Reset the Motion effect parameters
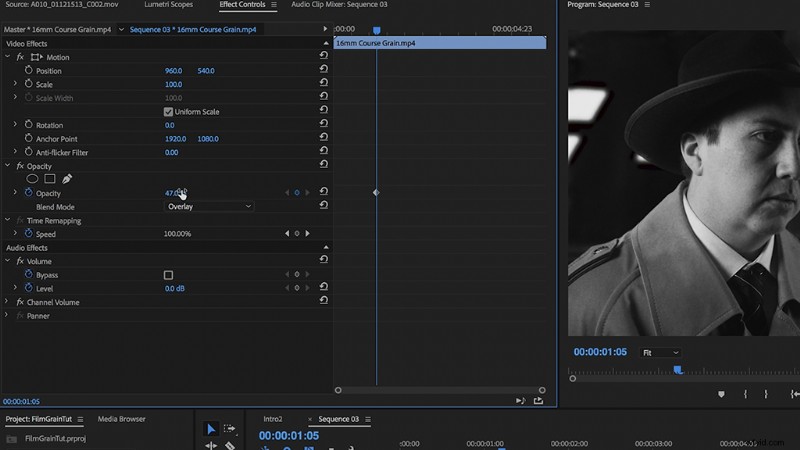This screenshot has width=800, height=450. (323, 55)
